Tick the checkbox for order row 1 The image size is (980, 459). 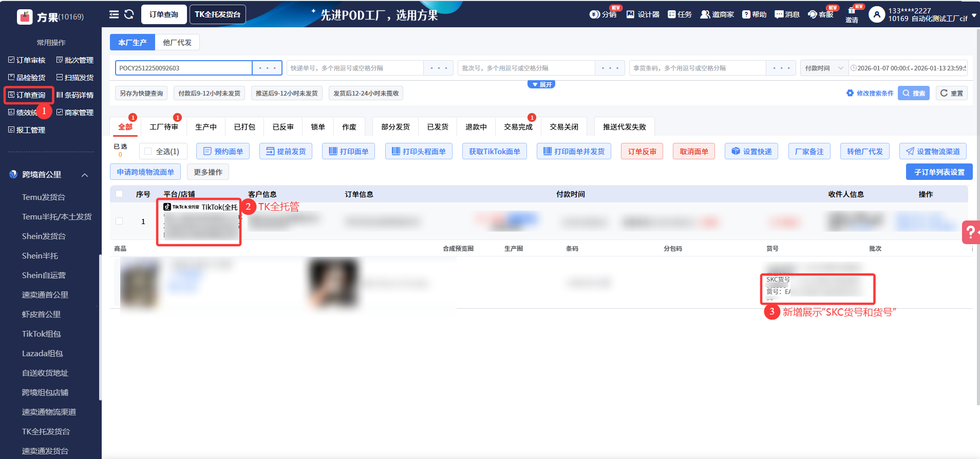[119, 221]
